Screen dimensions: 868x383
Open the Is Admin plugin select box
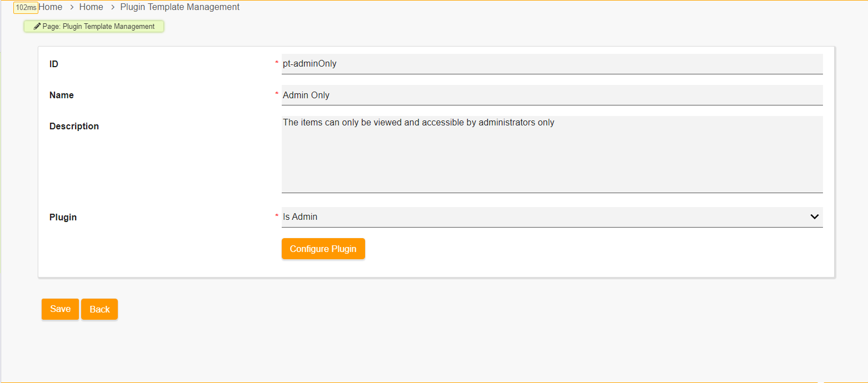point(545,217)
